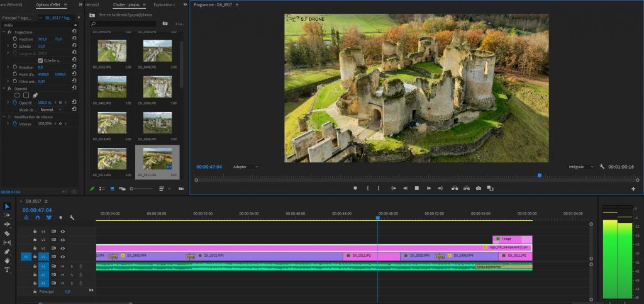Click the Export Frame camera icon
The width and height of the screenshot is (644, 304).
pos(479,188)
